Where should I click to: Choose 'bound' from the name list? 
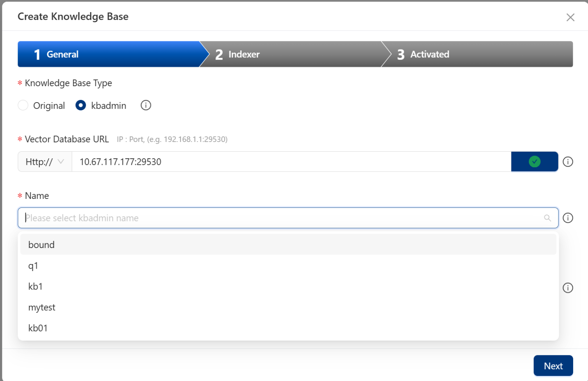tap(41, 245)
